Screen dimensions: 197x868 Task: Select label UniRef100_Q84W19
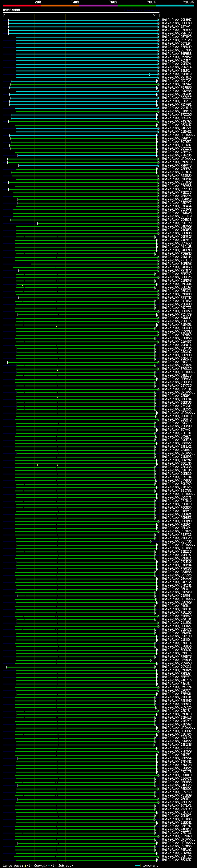coord(177,199)
